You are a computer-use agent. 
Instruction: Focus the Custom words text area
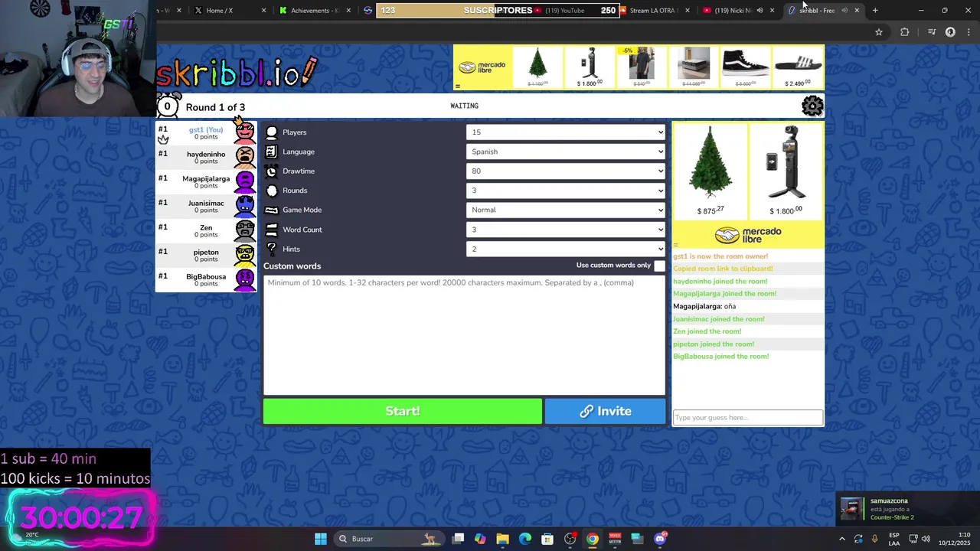tap(464, 334)
